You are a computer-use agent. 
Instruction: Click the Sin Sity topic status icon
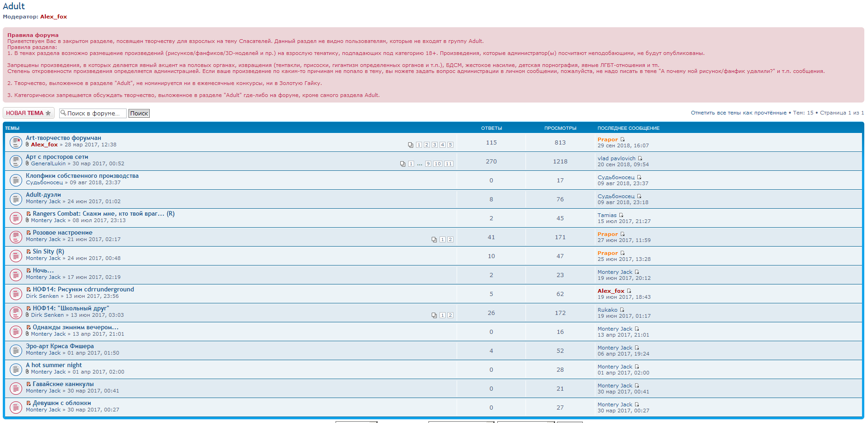[x=16, y=256]
